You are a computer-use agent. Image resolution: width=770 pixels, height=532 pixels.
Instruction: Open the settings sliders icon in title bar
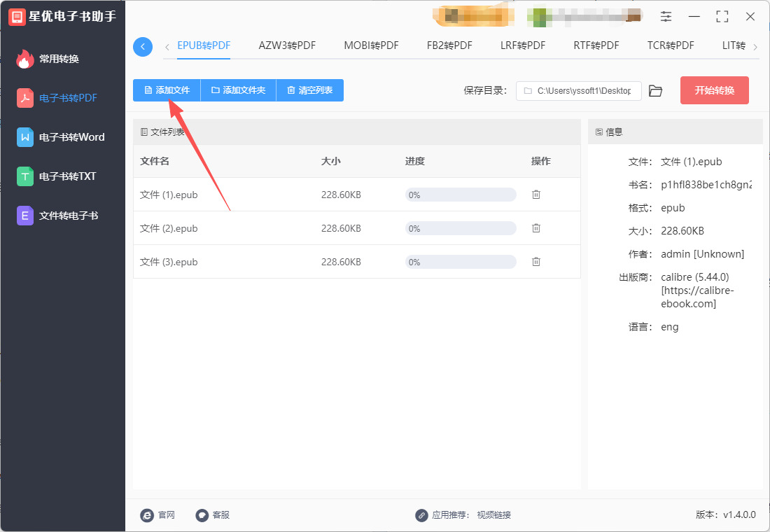pos(666,17)
